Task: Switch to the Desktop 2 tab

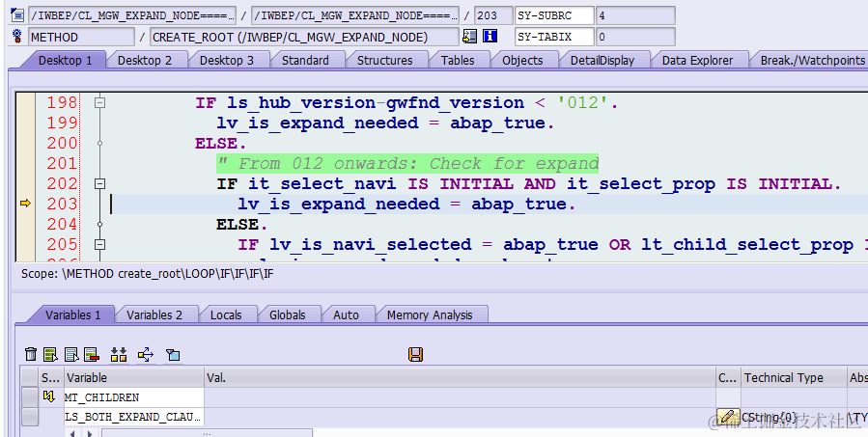Action: (x=145, y=61)
